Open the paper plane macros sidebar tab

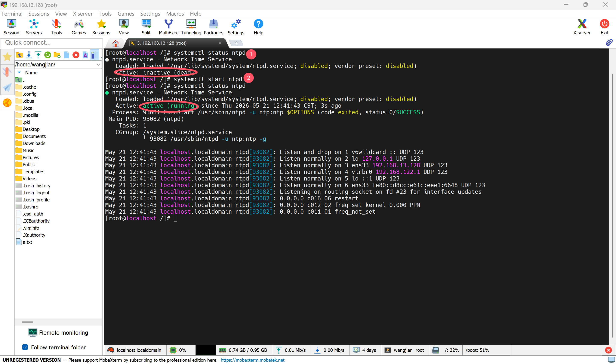coord(7,88)
